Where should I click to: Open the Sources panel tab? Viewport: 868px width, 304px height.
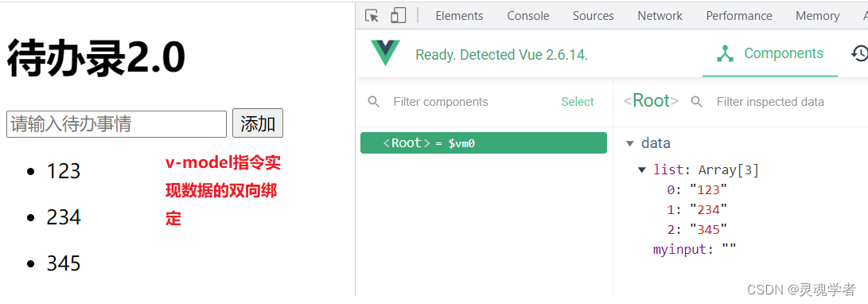click(x=594, y=16)
